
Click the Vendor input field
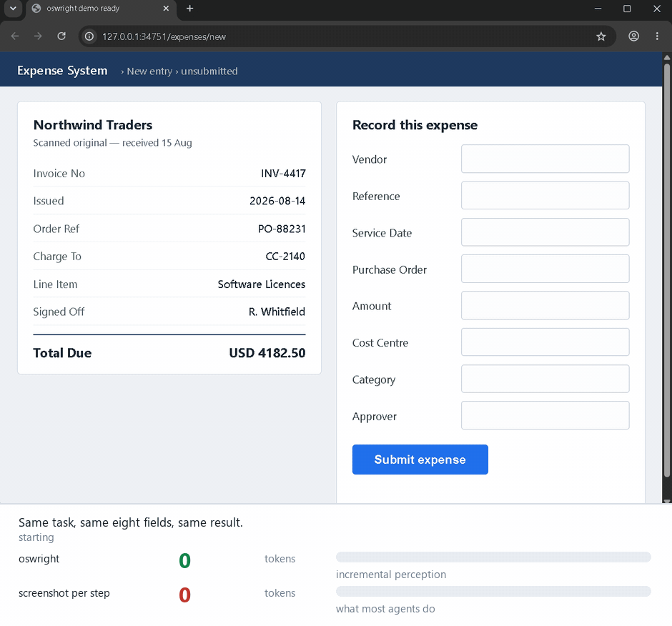click(x=545, y=159)
